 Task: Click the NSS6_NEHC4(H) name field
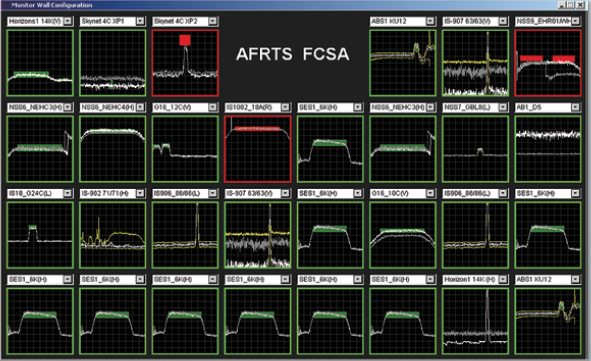[108, 107]
